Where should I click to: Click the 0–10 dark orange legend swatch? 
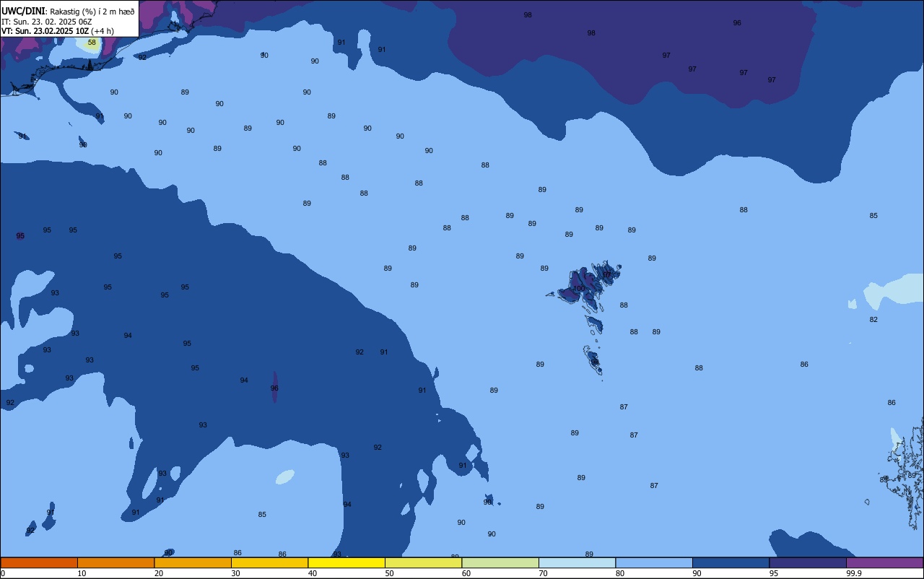pos(39,562)
